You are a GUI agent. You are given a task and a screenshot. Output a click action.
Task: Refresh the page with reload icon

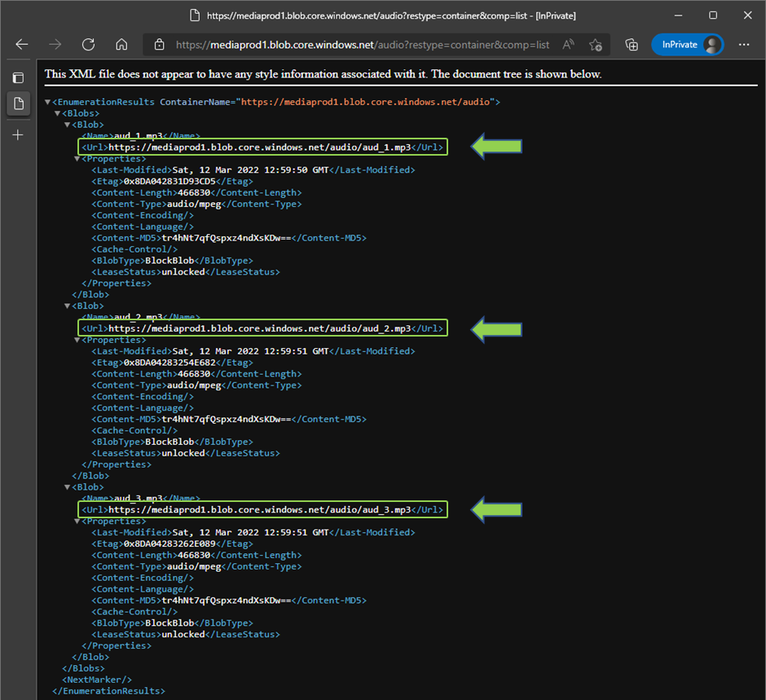coord(89,45)
